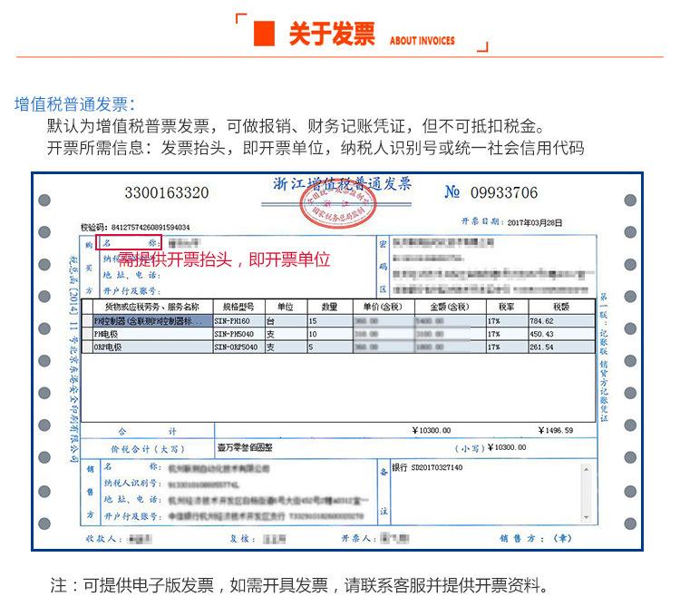Image resolution: width=680 pixels, height=616 pixels.
Task: Click the 货物或应税劳务、服务名称 column header
Action: point(151,307)
